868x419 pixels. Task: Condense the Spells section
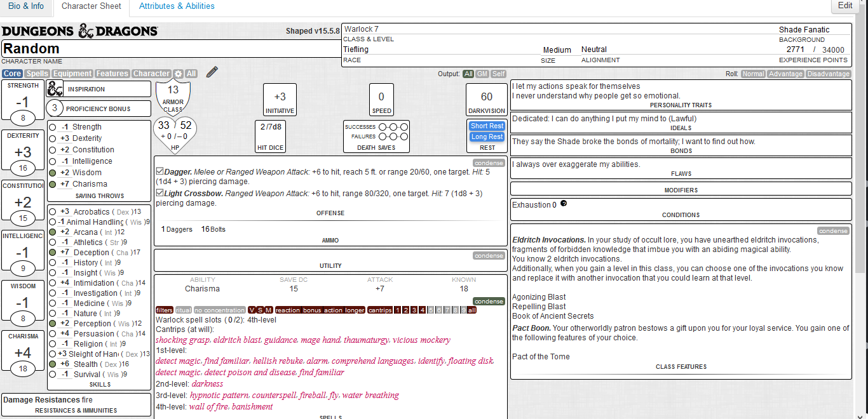(489, 302)
